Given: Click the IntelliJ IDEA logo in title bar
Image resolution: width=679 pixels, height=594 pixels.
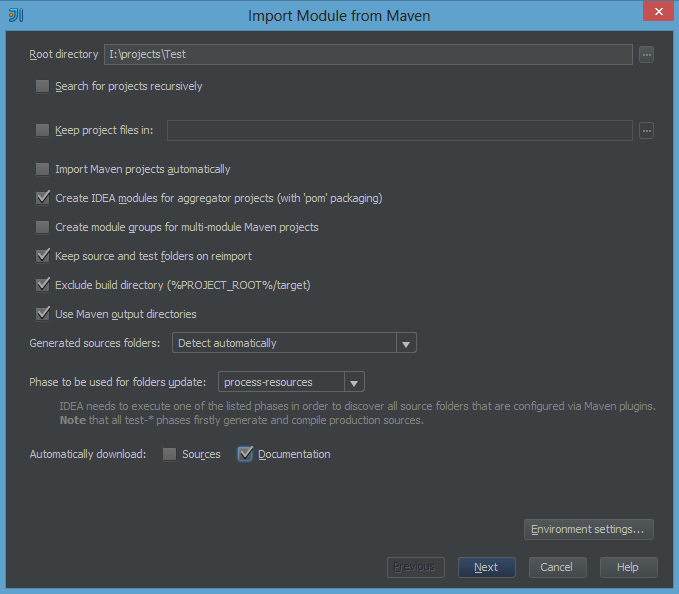Looking at the screenshot, I should click(x=16, y=15).
